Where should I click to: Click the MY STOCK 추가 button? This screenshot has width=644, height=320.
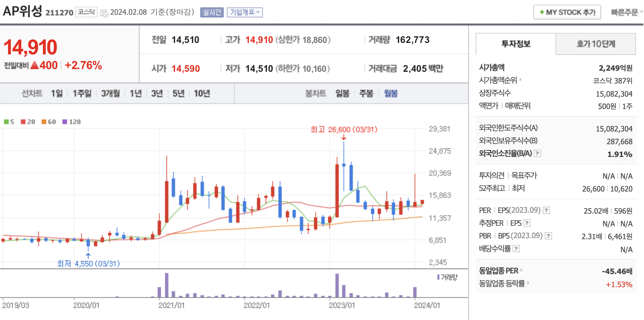(x=567, y=12)
